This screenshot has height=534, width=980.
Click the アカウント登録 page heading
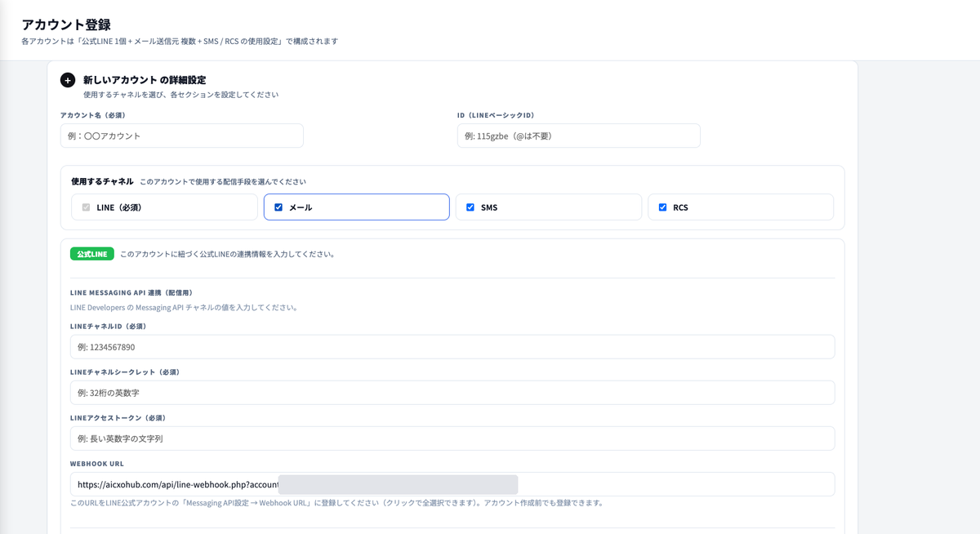pyautogui.click(x=66, y=24)
